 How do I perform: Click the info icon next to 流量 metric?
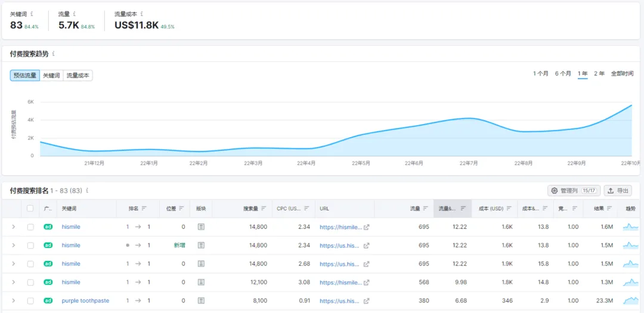click(x=74, y=14)
